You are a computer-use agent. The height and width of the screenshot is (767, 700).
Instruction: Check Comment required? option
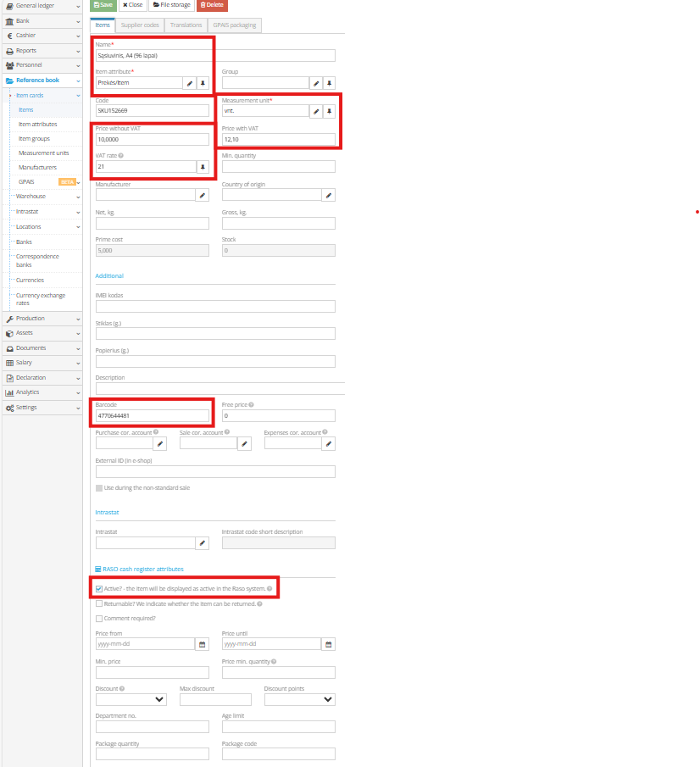point(98,619)
